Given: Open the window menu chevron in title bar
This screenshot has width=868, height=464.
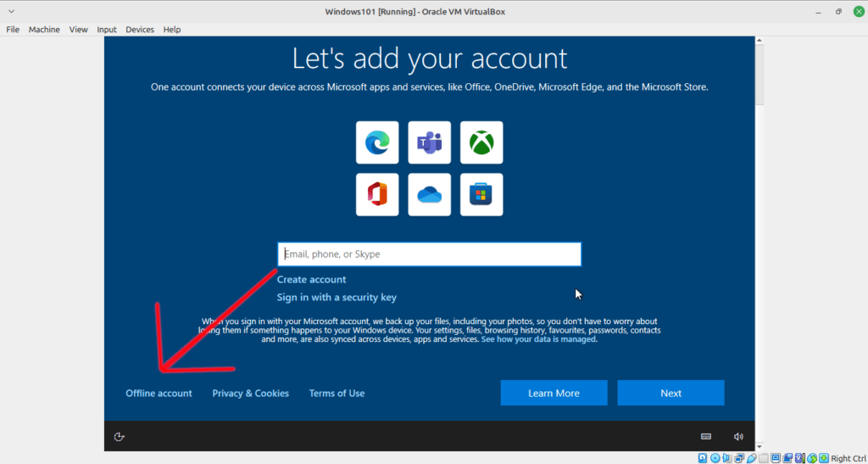Looking at the screenshot, I should click(x=11, y=12).
